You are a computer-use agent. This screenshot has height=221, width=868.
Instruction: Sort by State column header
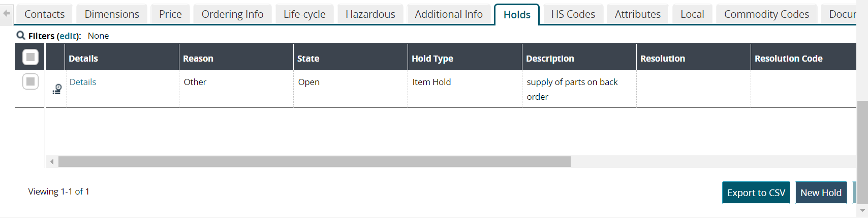click(308, 59)
